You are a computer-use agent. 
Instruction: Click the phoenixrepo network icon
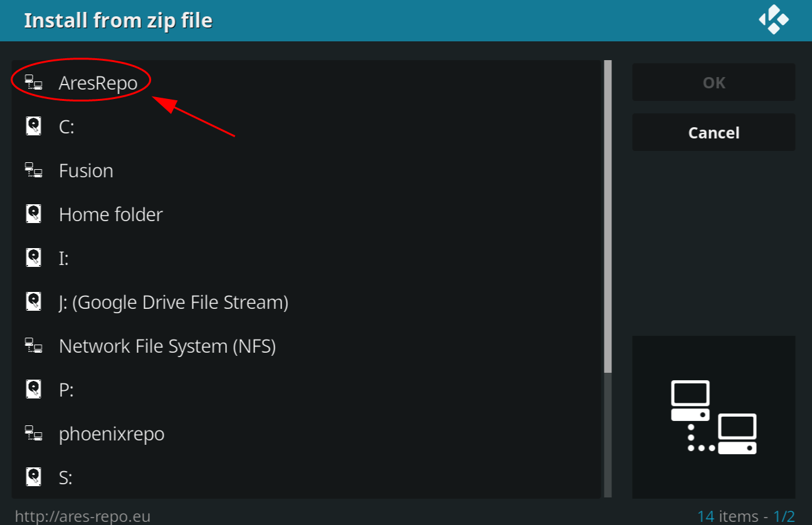(x=33, y=434)
